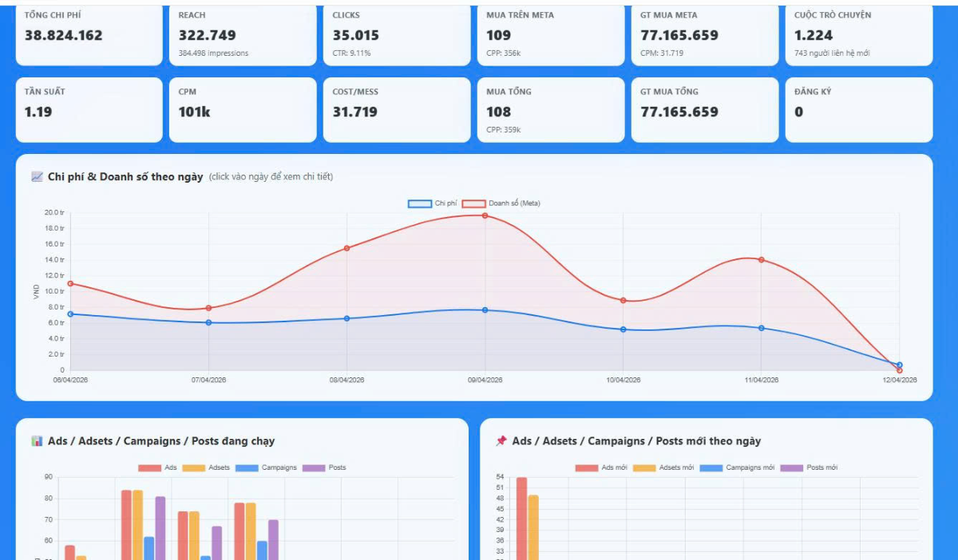The width and height of the screenshot is (958, 560).
Task: Click the total cost value 38.824.162
Action: (x=64, y=35)
